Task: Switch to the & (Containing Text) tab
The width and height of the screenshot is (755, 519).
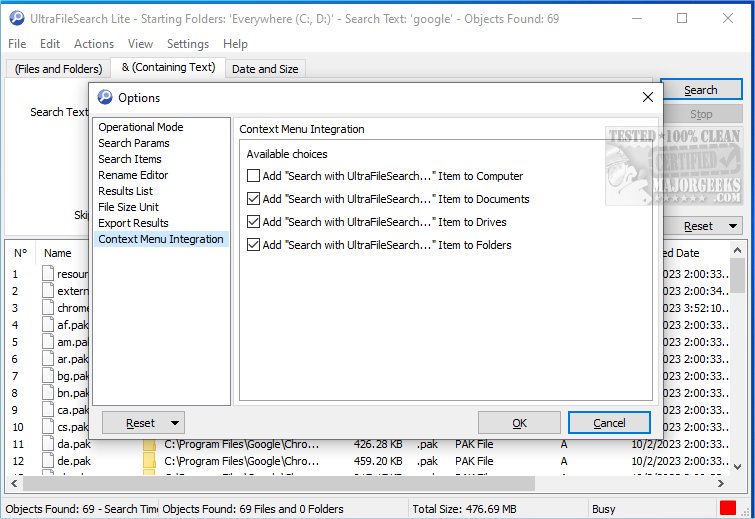Action: [168, 67]
